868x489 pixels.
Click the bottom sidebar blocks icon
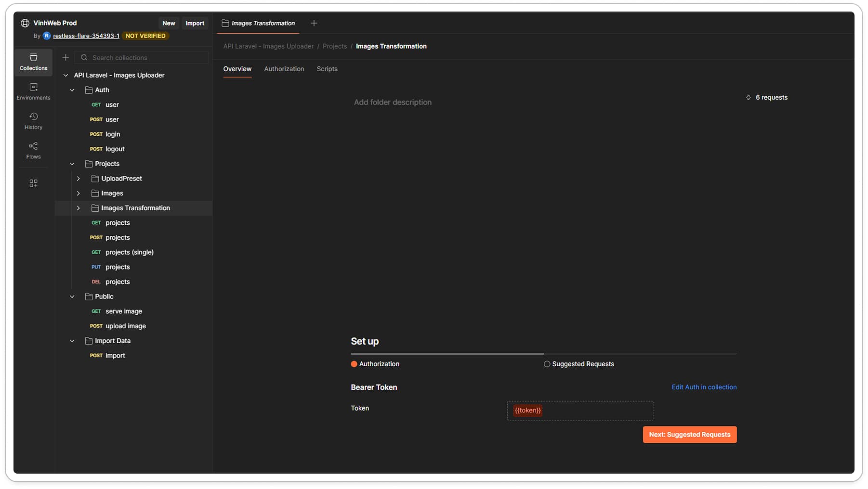click(x=33, y=183)
